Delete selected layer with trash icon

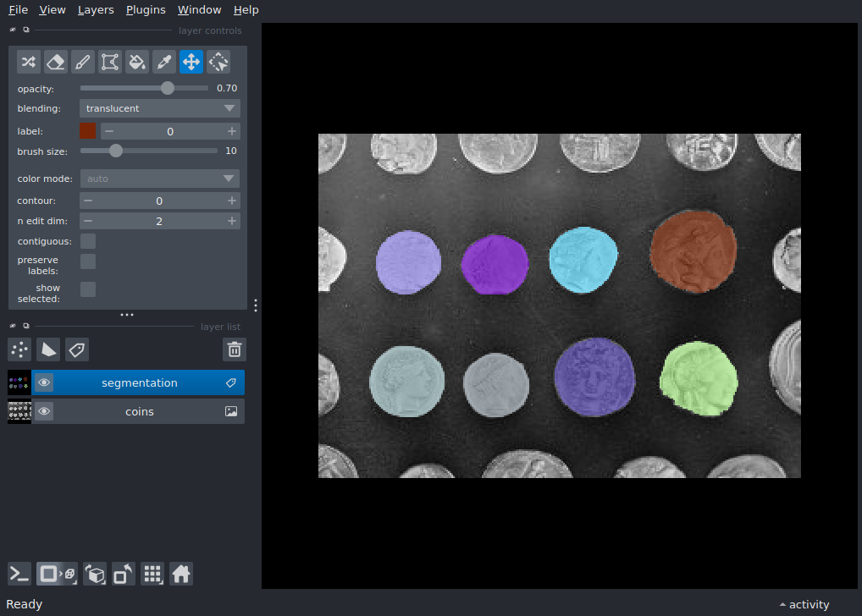coord(235,349)
